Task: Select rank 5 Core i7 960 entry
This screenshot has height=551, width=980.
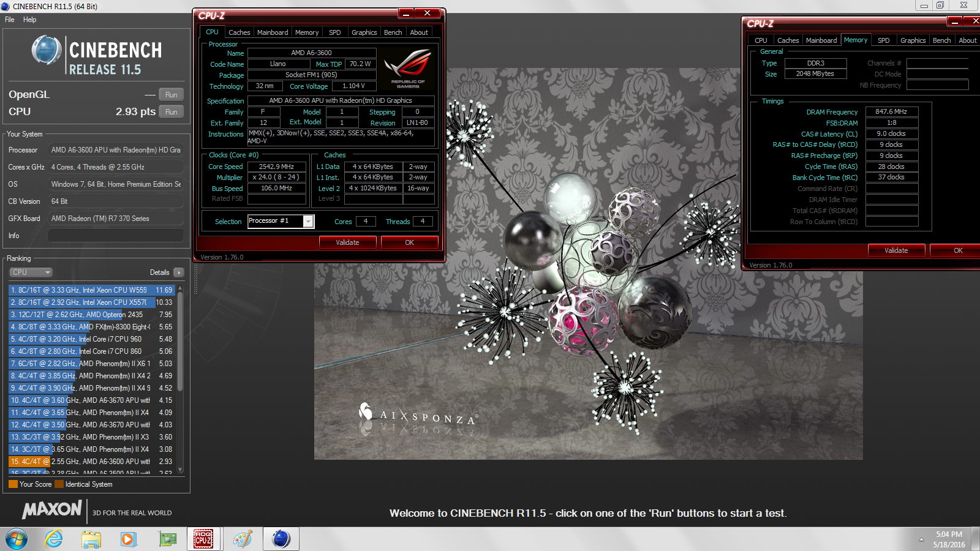Action: click(92, 339)
